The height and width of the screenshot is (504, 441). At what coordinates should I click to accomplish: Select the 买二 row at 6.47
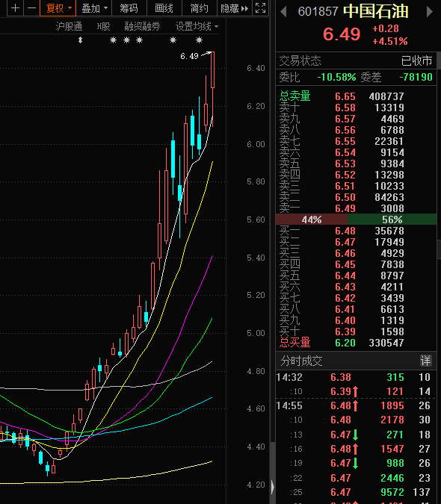click(356, 242)
